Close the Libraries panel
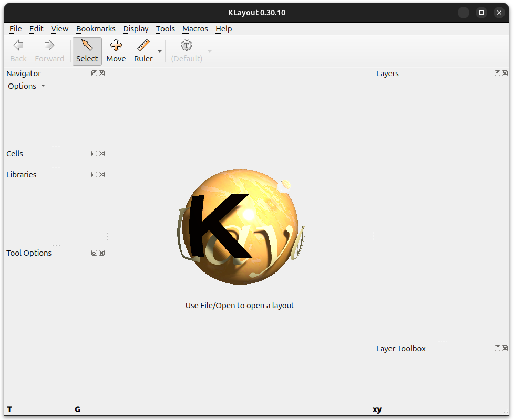The width and height of the screenshot is (514, 420). coord(102,174)
